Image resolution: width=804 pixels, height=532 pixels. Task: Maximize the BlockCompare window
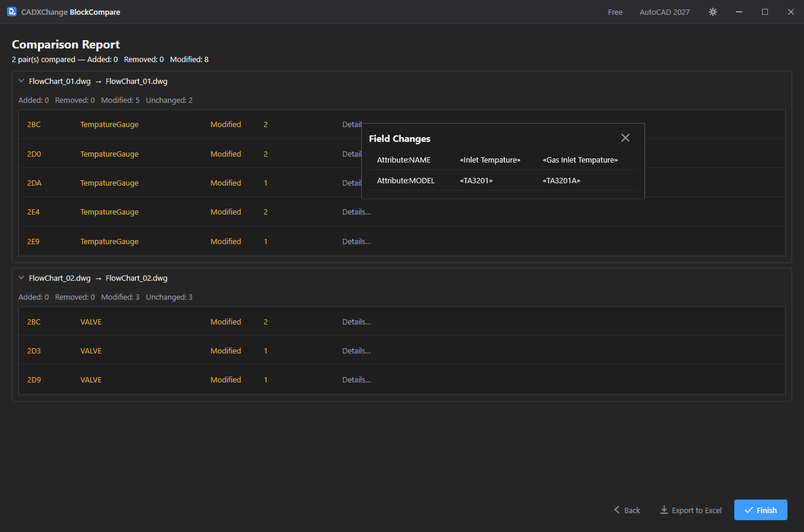pyautogui.click(x=765, y=12)
